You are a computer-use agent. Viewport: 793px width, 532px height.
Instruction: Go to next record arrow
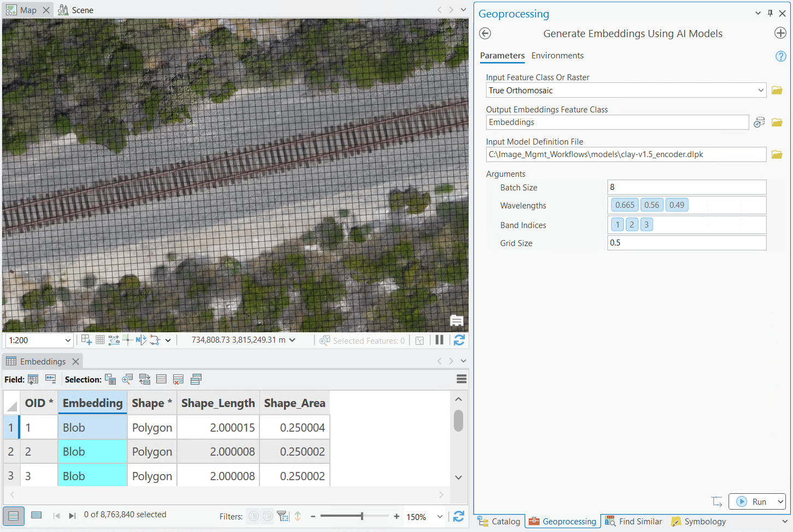point(72,516)
